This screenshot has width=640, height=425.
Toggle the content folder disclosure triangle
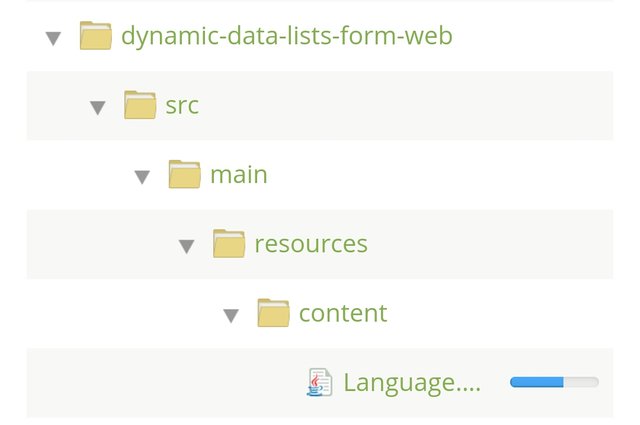231,315
